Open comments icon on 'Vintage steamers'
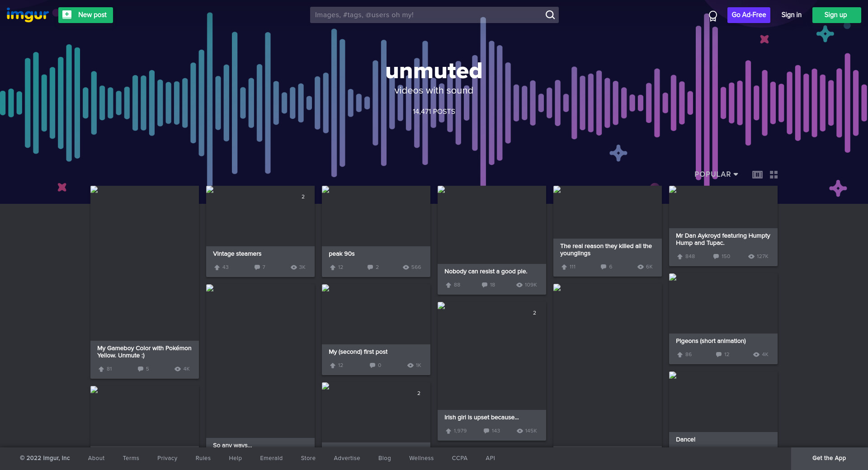Image resolution: width=868 pixels, height=470 pixels. click(257, 267)
